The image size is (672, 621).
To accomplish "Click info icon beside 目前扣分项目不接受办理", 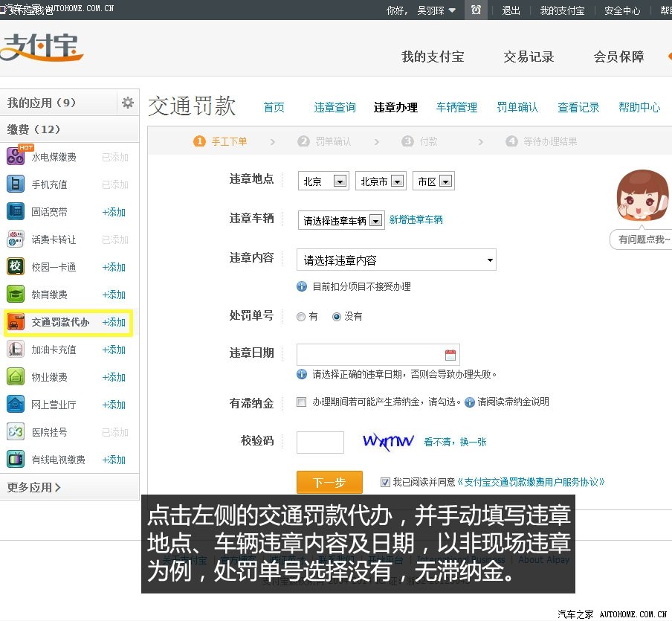I will (302, 286).
